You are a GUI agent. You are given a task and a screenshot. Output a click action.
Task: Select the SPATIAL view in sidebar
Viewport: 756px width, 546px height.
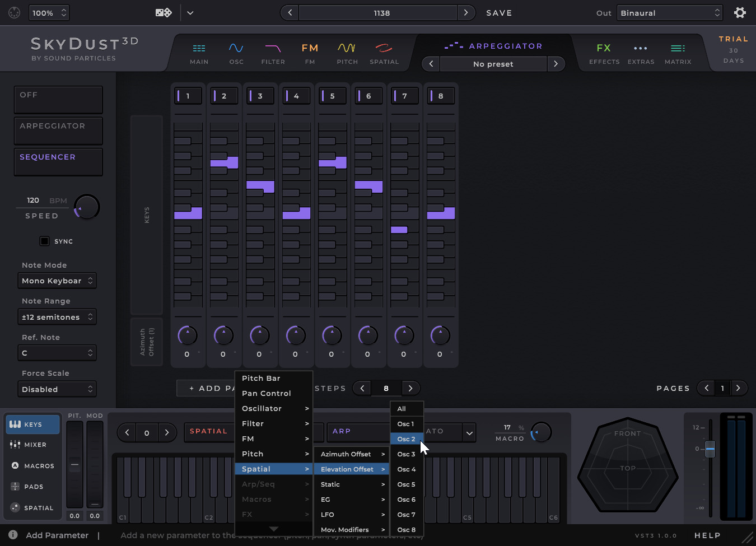click(x=32, y=508)
